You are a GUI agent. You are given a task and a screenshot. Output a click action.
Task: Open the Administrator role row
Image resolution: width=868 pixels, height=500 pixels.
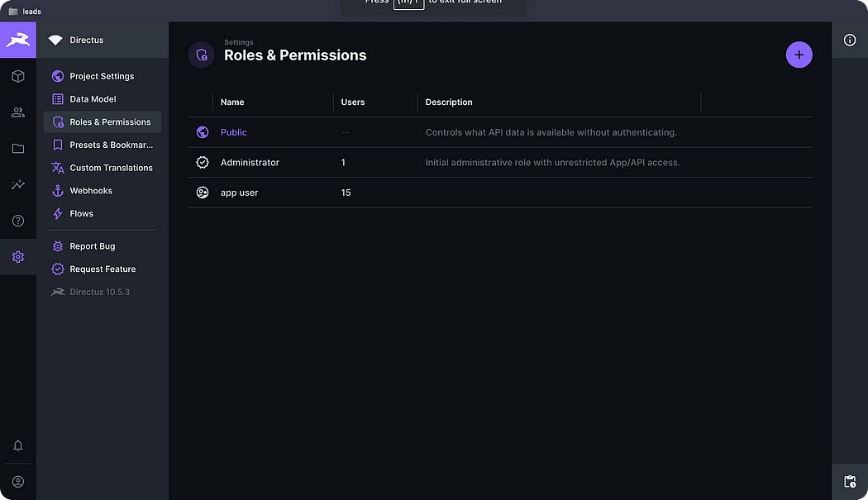click(x=500, y=162)
